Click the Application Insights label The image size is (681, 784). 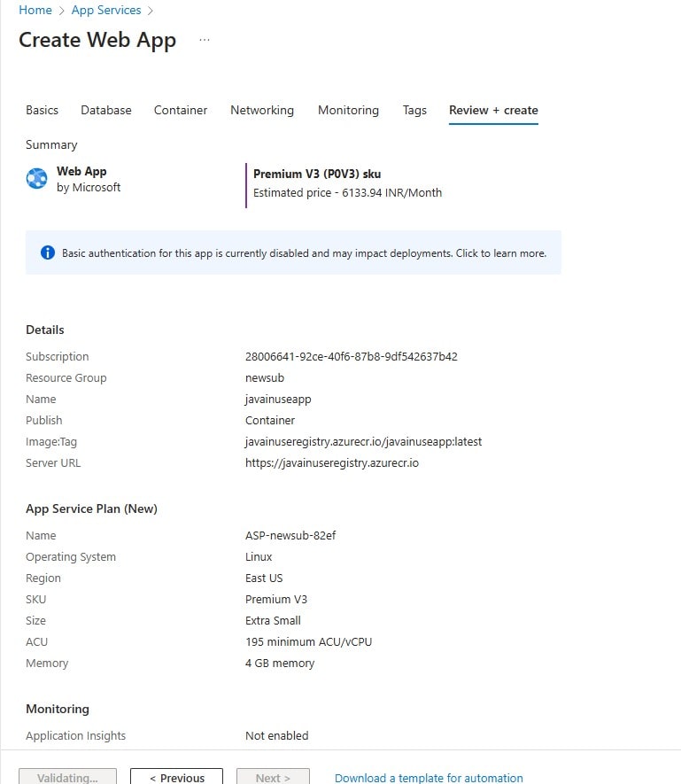[x=75, y=736]
